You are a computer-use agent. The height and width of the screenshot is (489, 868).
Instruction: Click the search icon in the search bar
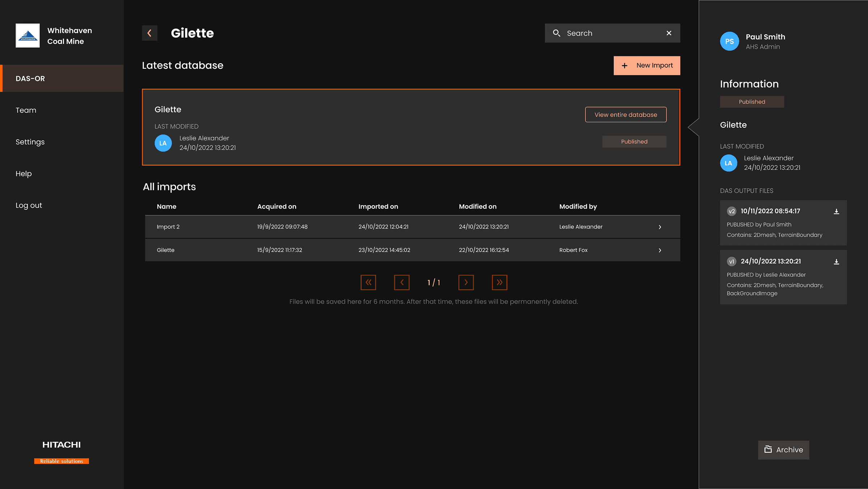click(x=557, y=33)
